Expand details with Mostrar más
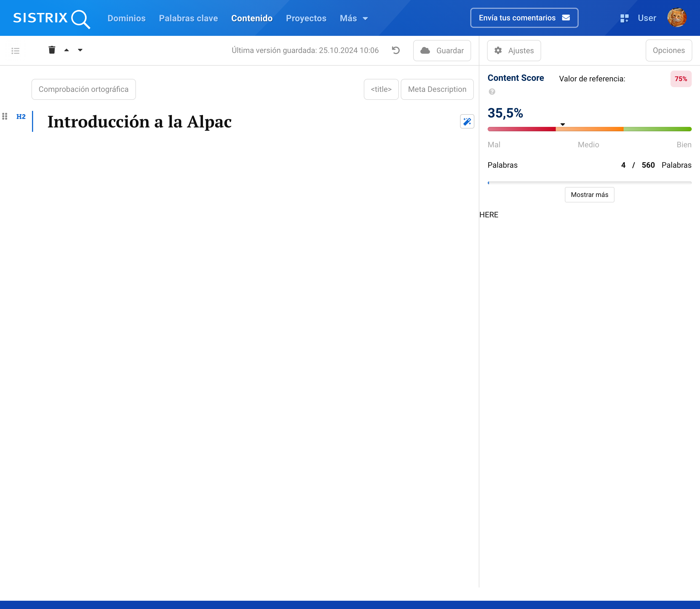The image size is (700, 609). pyautogui.click(x=589, y=195)
